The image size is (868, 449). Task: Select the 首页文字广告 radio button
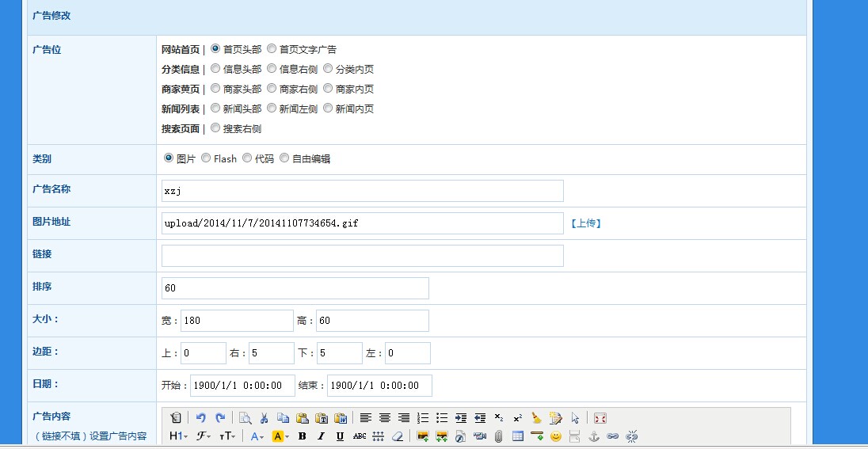pos(272,49)
